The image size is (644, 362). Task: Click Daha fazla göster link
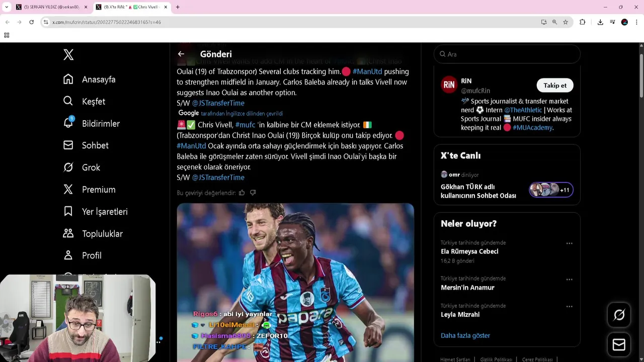(465, 335)
